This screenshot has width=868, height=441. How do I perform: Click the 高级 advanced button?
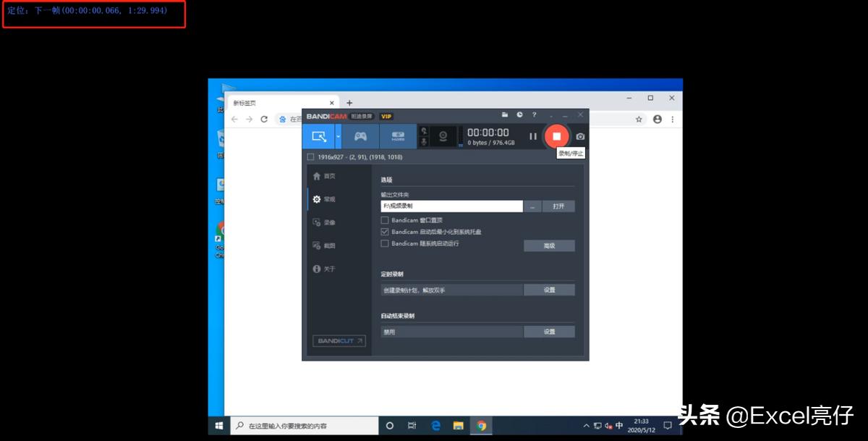point(549,246)
